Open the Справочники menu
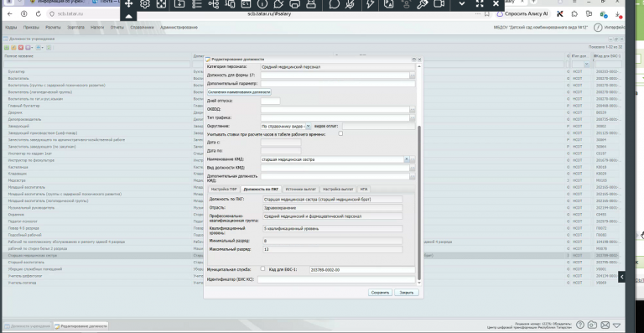Screen dimensions: 644x333 coord(142,28)
